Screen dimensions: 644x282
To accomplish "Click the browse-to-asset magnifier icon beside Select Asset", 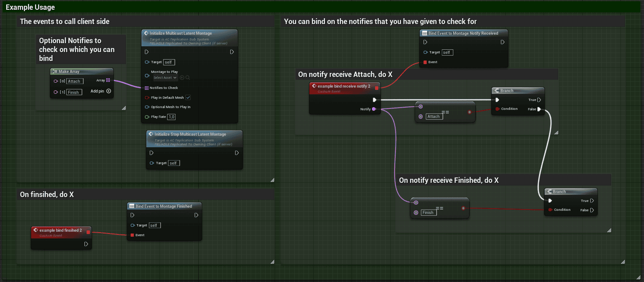I will [188, 78].
